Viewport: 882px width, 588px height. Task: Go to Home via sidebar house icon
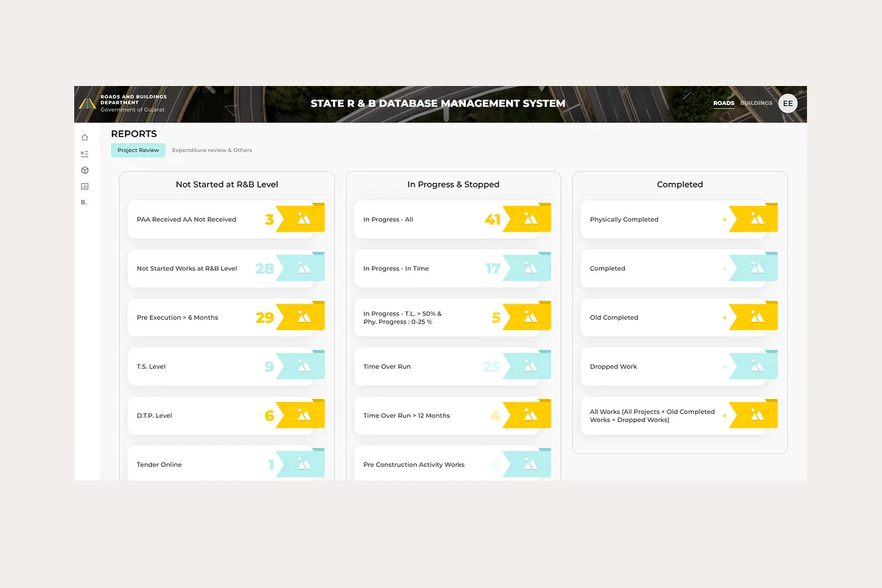[x=85, y=137]
